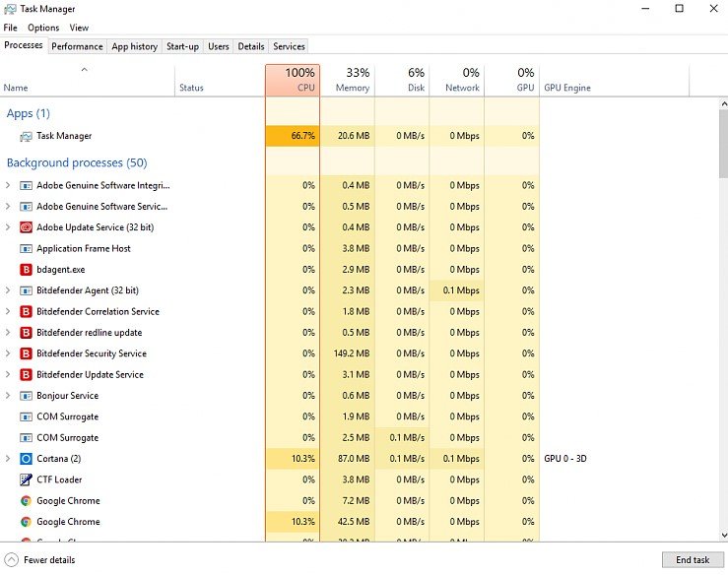The height and width of the screenshot is (575, 728).
Task: Sort by the Name column header
Action: (x=88, y=81)
